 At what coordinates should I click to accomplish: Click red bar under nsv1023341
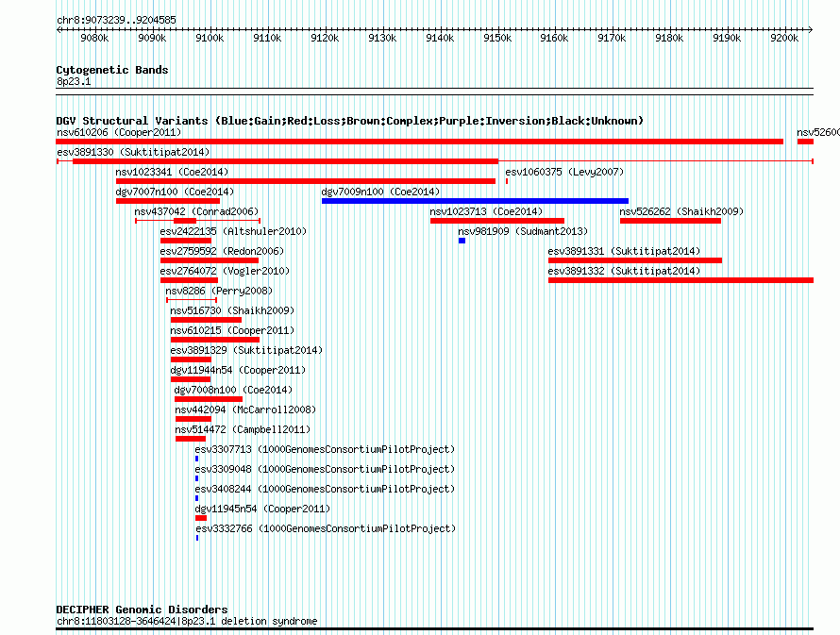point(306,181)
